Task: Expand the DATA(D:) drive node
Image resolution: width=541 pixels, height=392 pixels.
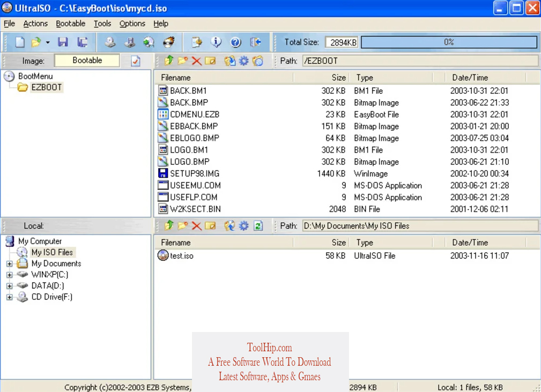Action: (10, 286)
